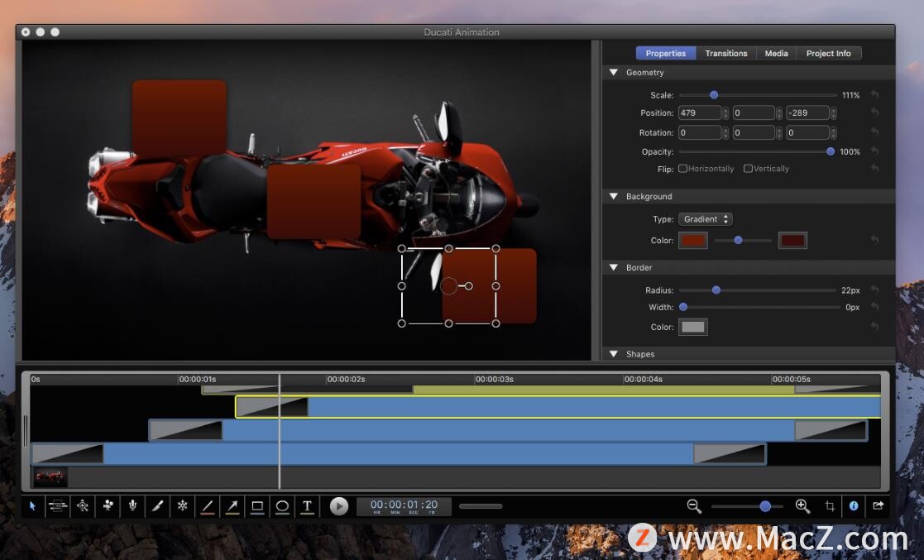Image resolution: width=924 pixels, height=560 pixels.
Task: Reset border Color with its undo arrow
Action: pos(875,327)
